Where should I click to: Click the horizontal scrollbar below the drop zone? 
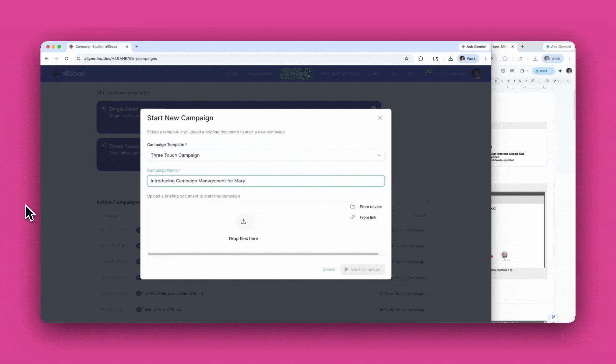pyautogui.click(x=263, y=254)
